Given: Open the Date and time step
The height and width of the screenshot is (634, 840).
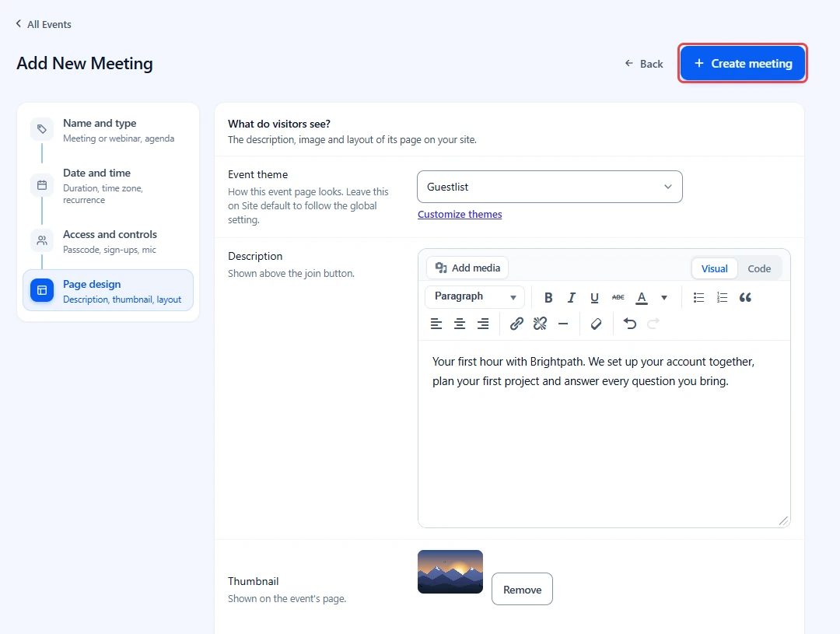Looking at the screenshot, I should click(107, 186).
